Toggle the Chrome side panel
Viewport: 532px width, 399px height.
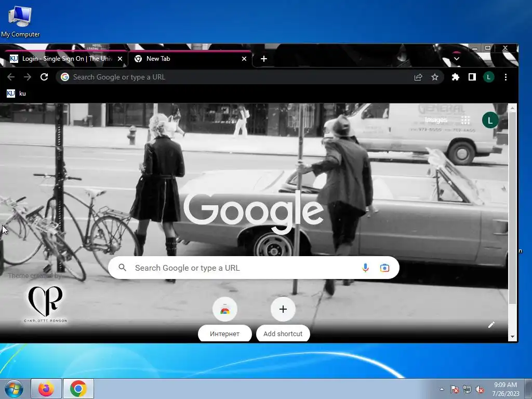472,77
